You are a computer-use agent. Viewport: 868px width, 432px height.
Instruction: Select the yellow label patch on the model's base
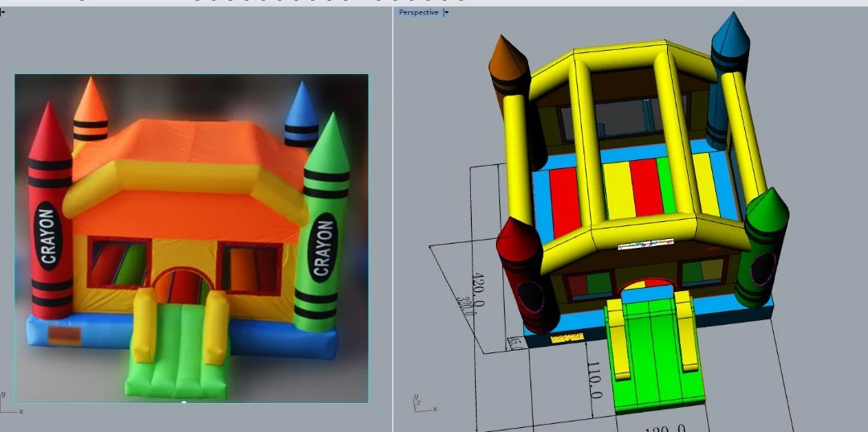567,339
